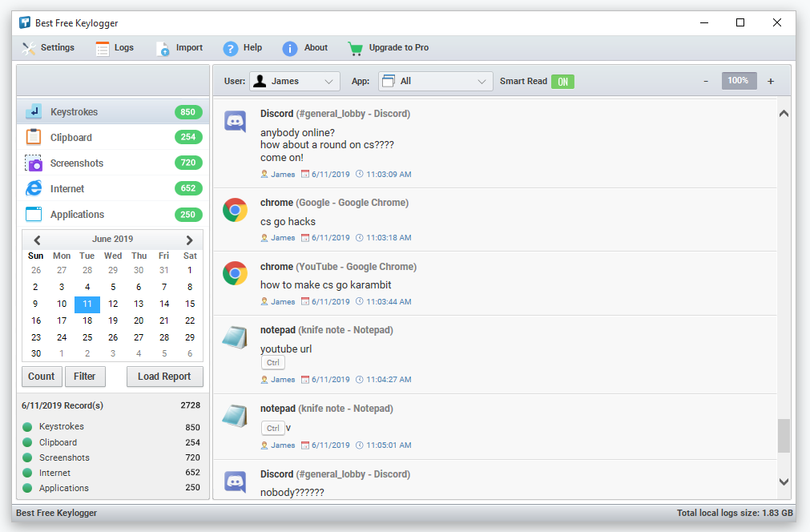This screenshot has height=532, width=810.
Task: Go to the next month in the calendar
Action: point(190,239)
